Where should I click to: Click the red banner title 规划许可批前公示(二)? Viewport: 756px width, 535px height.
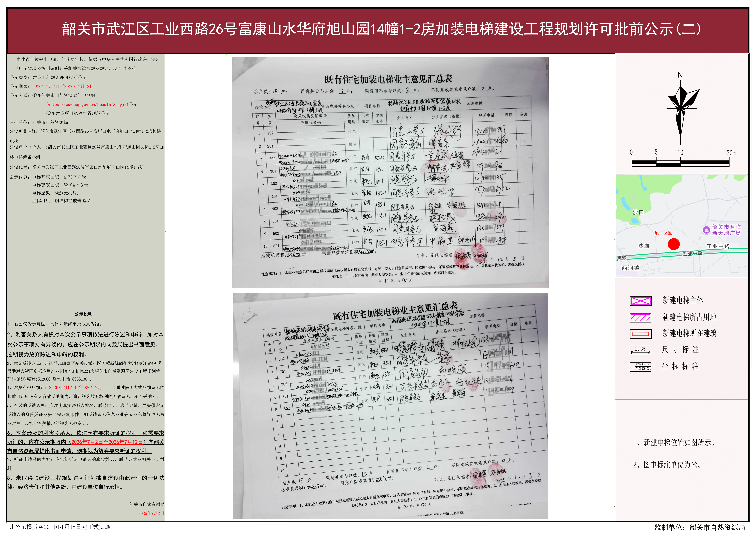coord(381,29)
